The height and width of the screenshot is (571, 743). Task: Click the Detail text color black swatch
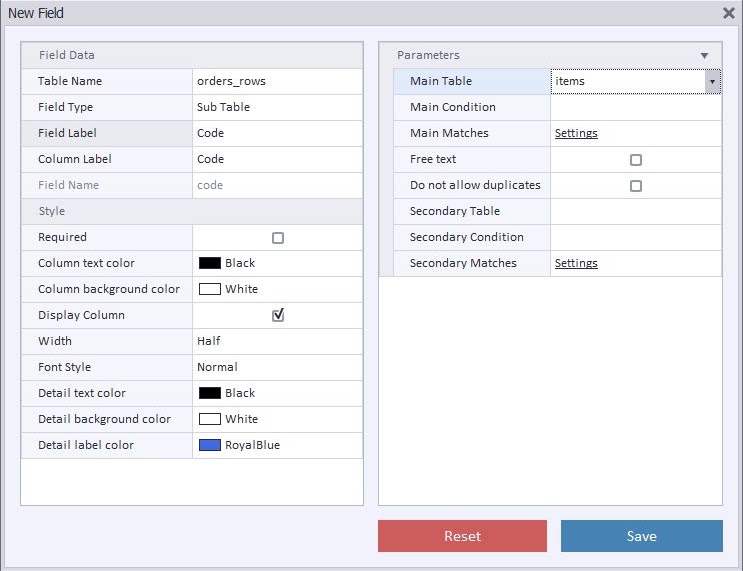tap(209, 393)
